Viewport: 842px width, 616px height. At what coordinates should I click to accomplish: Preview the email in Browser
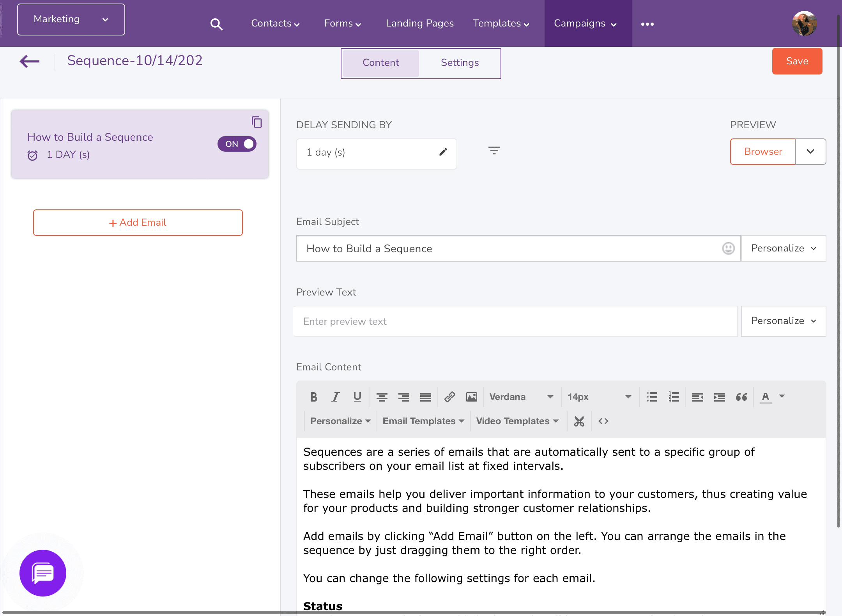[x=763, y=152]
